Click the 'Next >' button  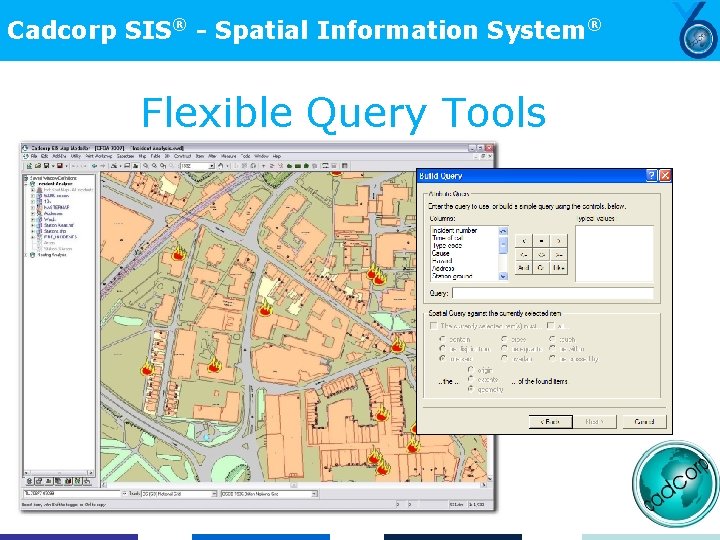596,422
